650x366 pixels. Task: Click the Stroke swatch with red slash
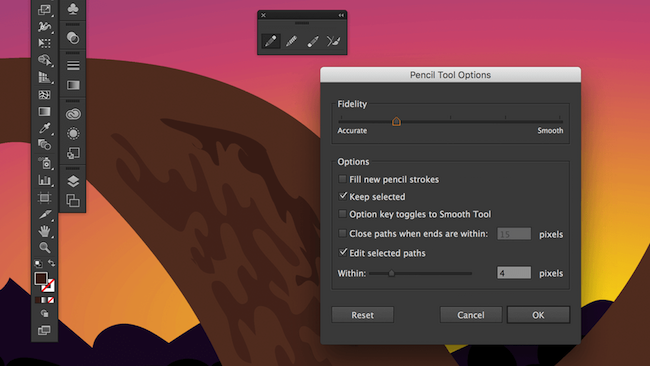pos(49,286)
